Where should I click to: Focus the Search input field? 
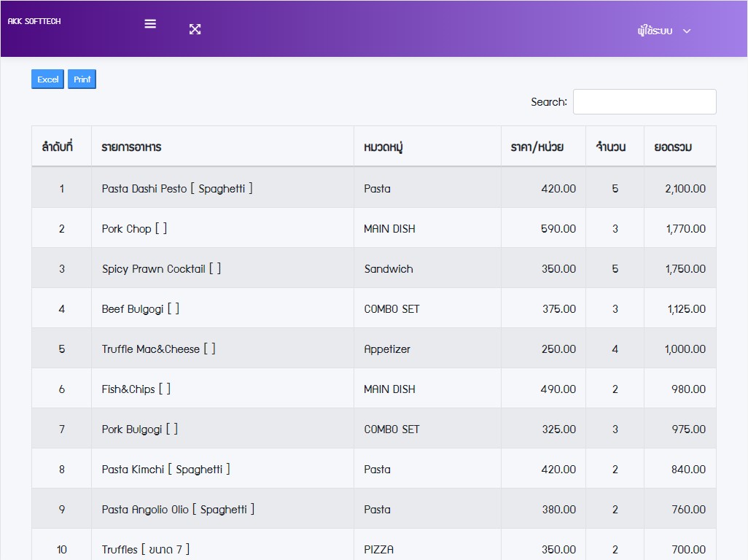point(644,102)
